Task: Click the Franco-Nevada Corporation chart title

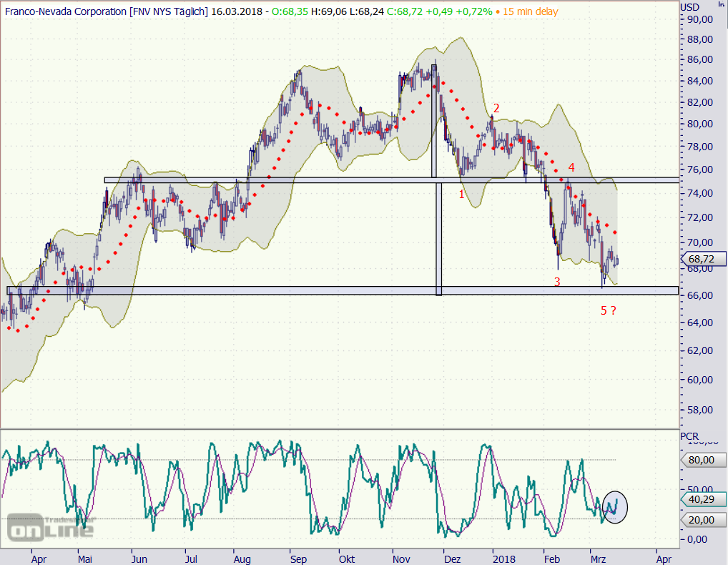Action: click(66, 11)
